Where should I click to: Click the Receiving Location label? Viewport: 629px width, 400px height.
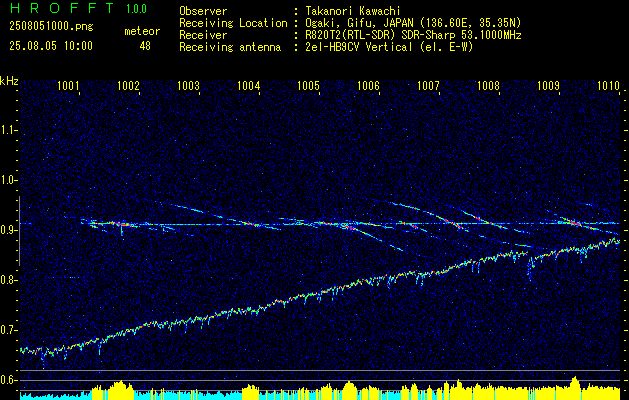[x=233, y=23]
